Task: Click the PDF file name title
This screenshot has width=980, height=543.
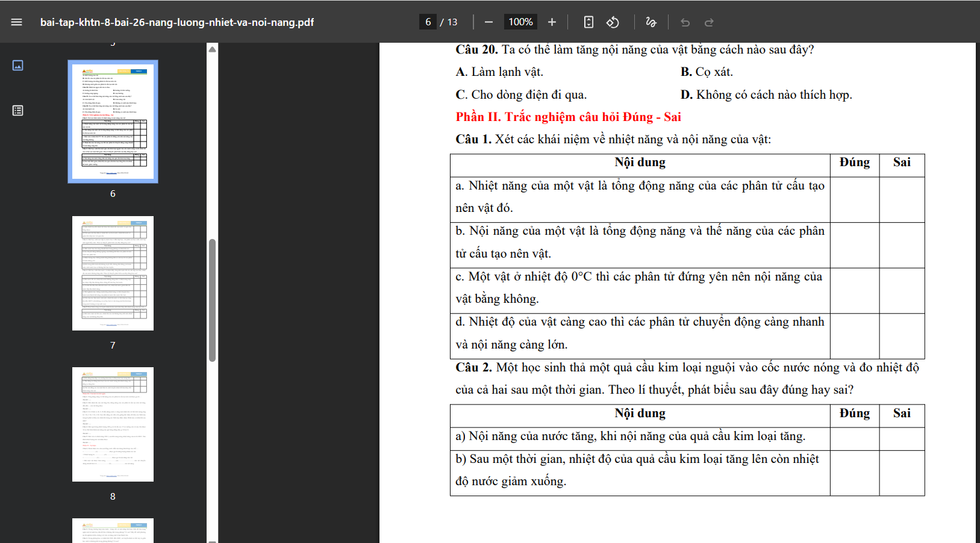Action: [177, 22]
